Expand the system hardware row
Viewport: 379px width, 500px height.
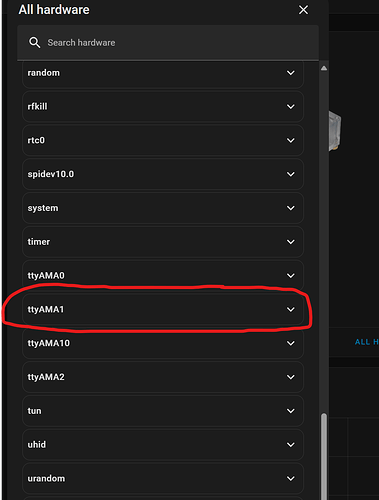point(163,208)
